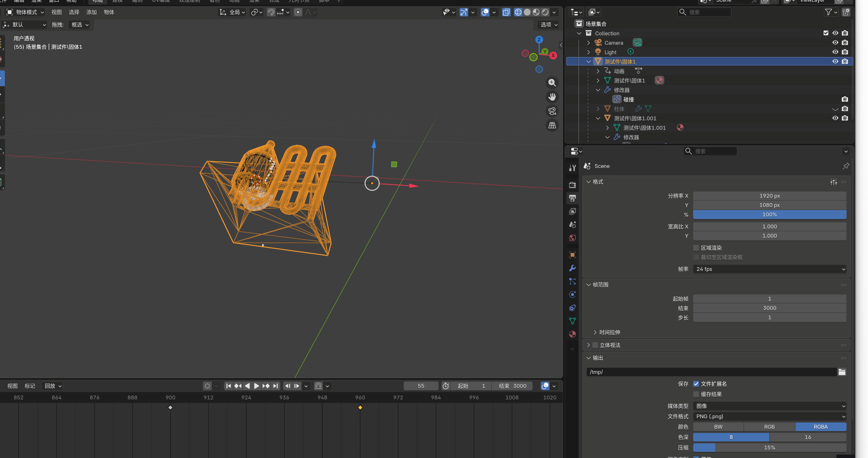The width and height of the screenshot is (868, 458).
Task: Toggle eye icon for 测试件\固体1.001 object
Action: (x=835, y=118)
